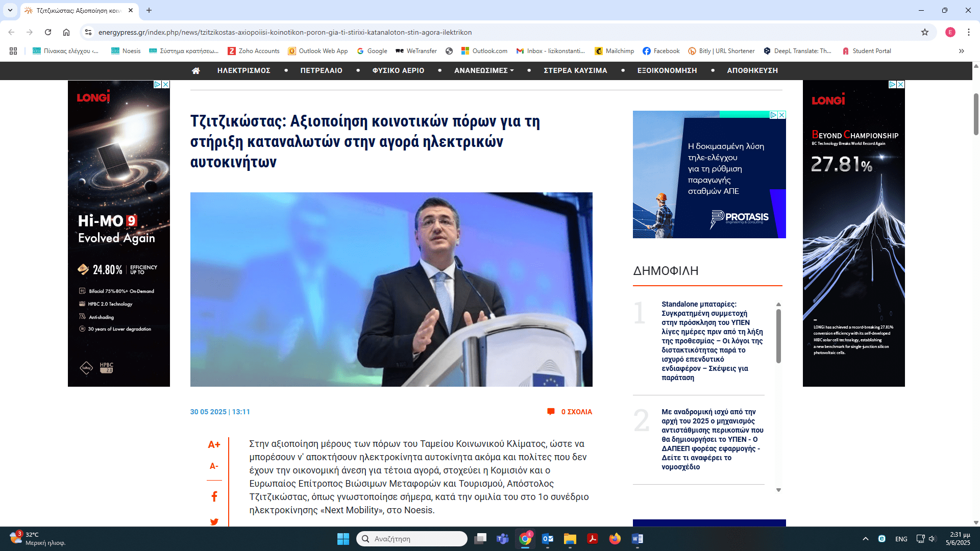Open the comments bubble icon

[x=551, y=411]
